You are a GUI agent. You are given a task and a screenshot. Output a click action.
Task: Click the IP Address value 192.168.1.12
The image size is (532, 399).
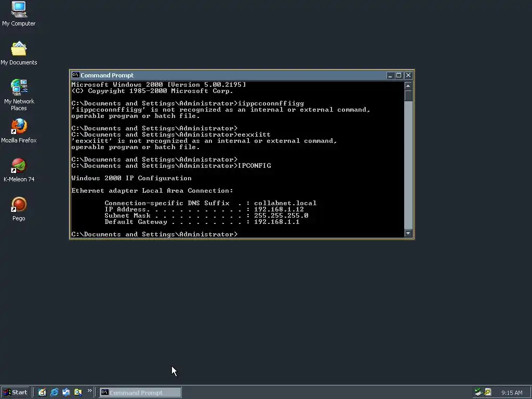point(279,209)
